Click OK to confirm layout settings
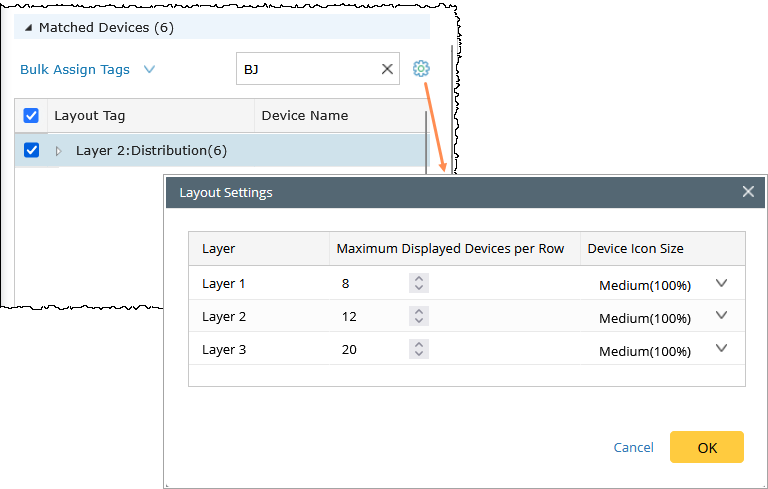Image resolution: width=768 pixels, height=489 pixels. [x=706, y=448]
